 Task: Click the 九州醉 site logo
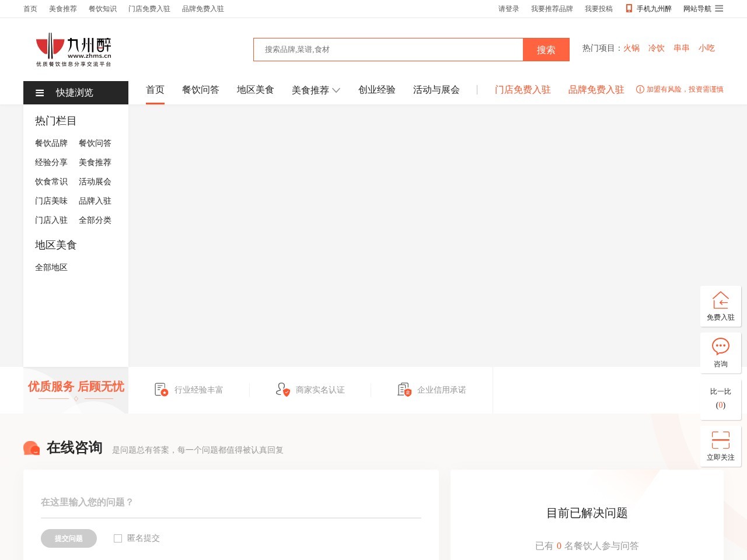click(74, 50)
